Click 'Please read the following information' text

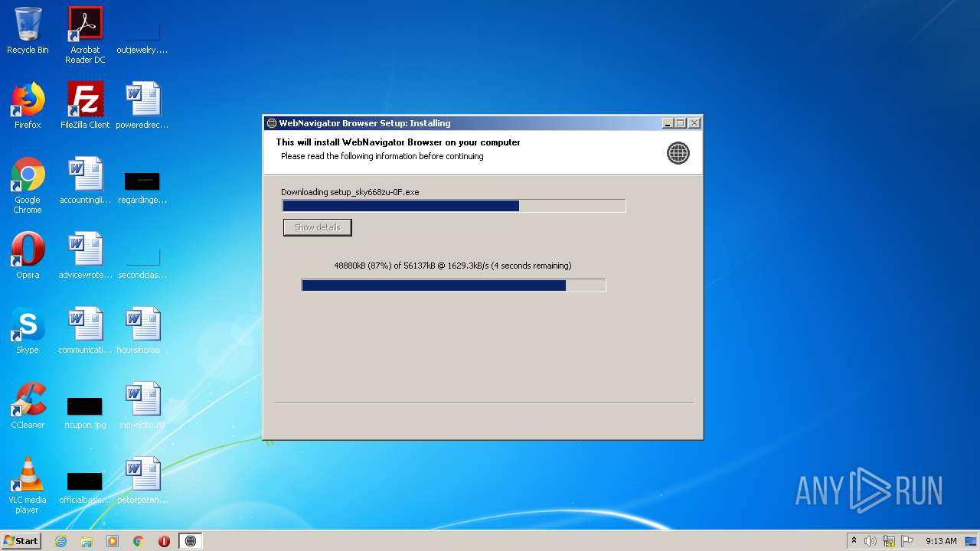coord(382,156)
